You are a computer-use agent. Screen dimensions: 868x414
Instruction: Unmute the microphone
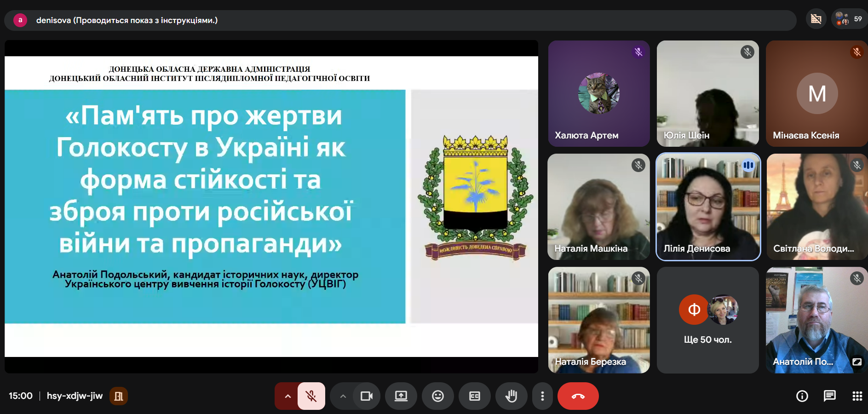coord(311,396)
